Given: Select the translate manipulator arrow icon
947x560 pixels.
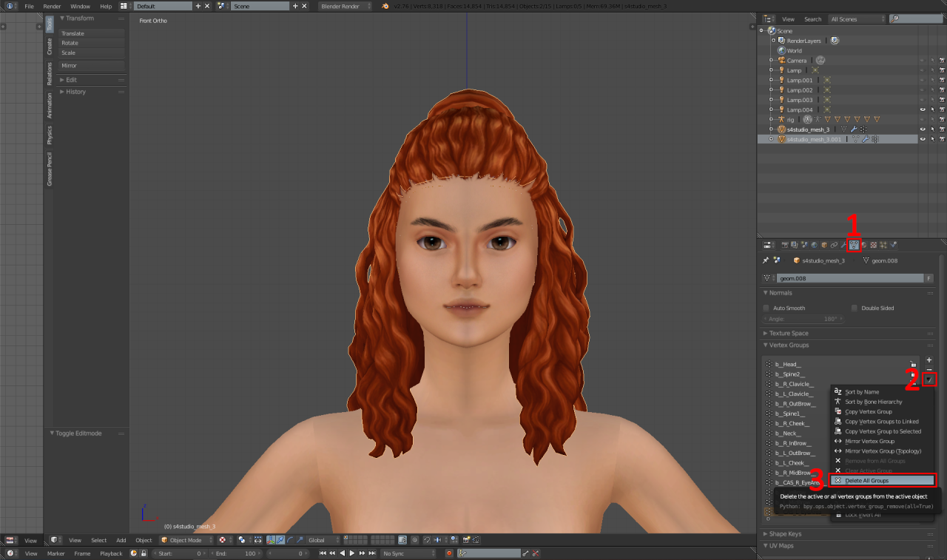Looking at the screenshot, I should [x=280, y=540].
